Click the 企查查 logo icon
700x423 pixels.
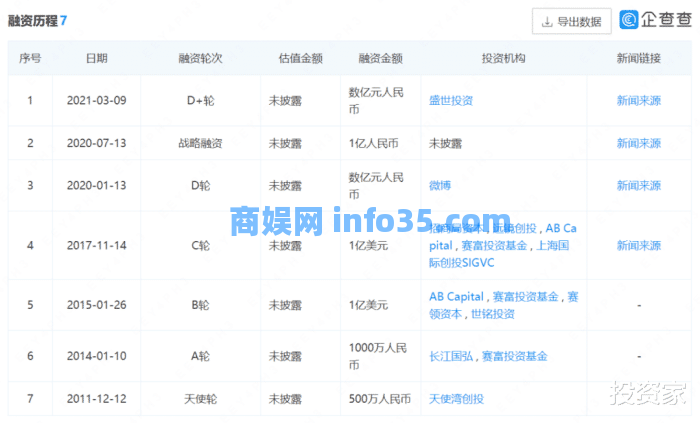629,20
